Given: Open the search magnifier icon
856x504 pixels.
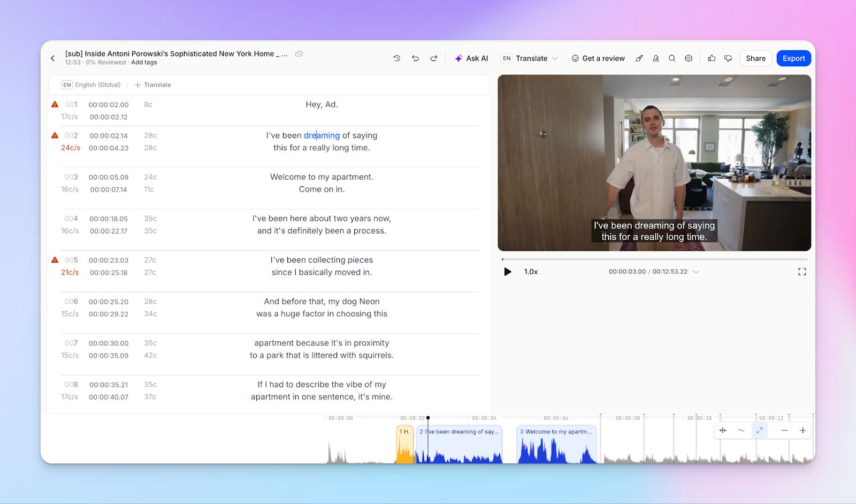Looking at the screenshot, I should tap(672, 58).
